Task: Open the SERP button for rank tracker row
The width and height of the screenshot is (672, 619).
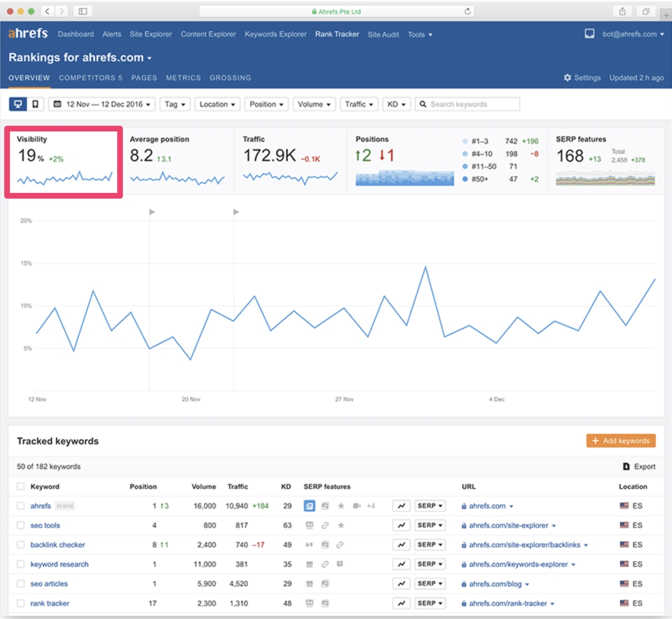Action: point(430,603)
